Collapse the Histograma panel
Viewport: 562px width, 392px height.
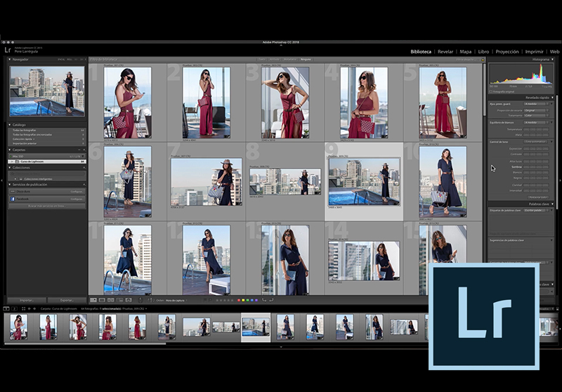(x=552, y=60)
